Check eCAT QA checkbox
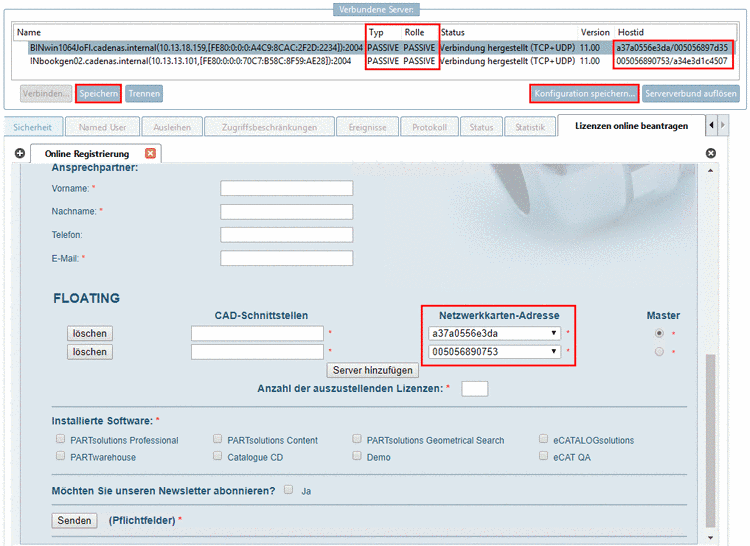The width and height of the screenshot is (750, 546). pyautogui.click(x=543, y=456)
